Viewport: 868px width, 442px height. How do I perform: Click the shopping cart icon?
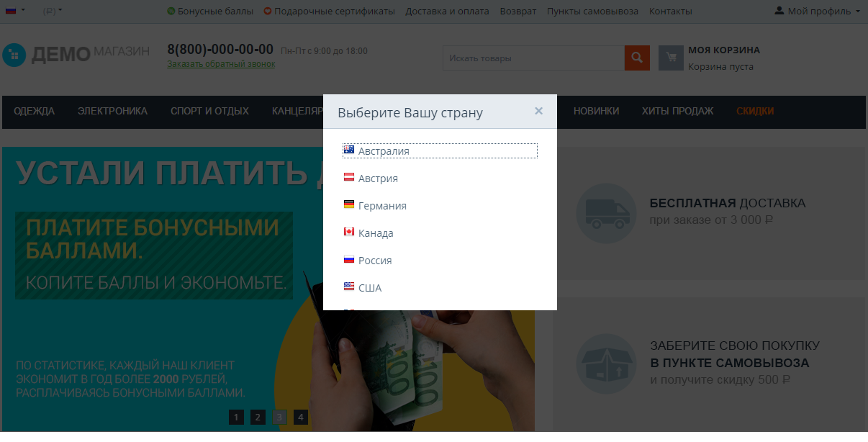[671, 58]
